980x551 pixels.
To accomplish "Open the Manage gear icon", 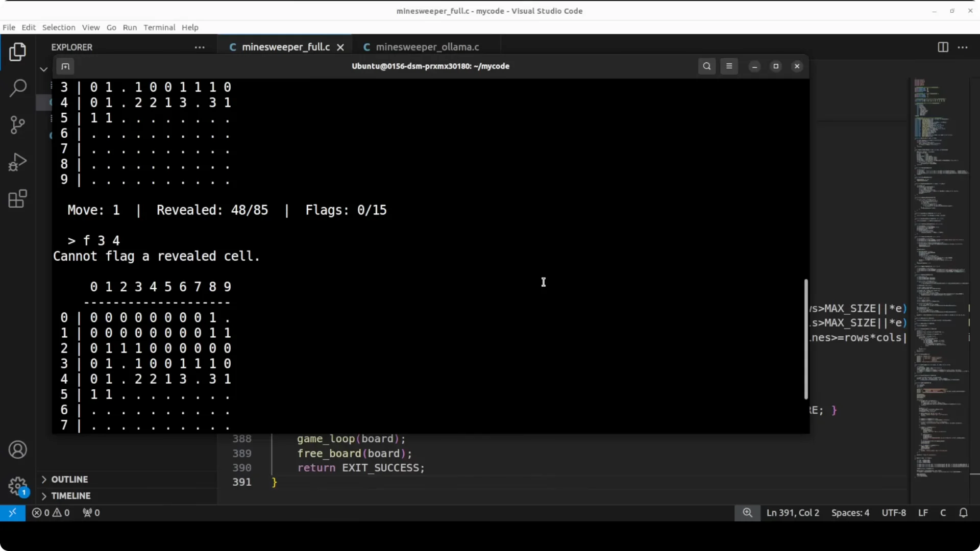I will (18, 486).
